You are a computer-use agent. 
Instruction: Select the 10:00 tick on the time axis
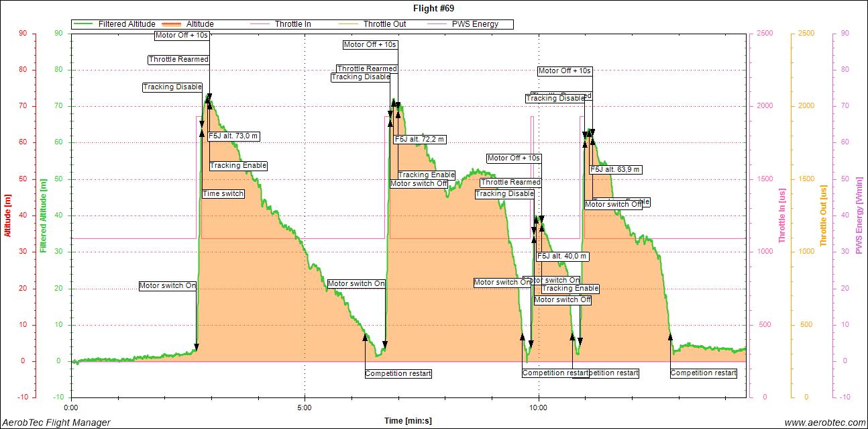click(x=539, y=407)
